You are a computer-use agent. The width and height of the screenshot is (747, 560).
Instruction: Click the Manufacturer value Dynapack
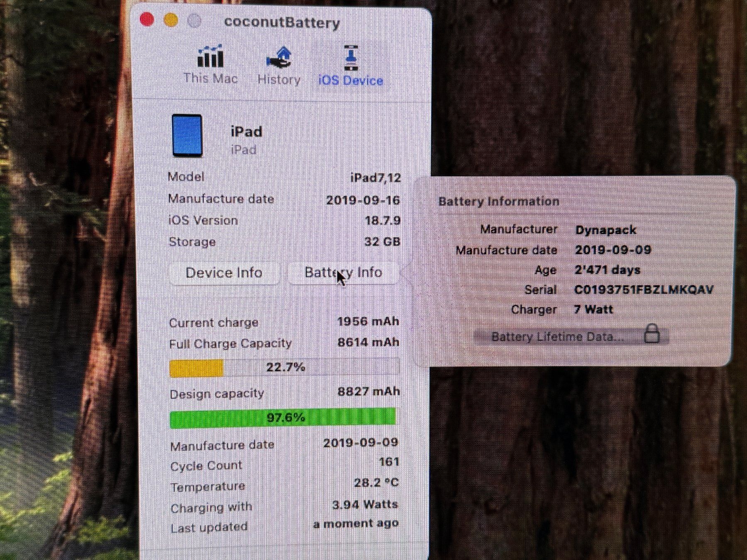tap(606, 230)
